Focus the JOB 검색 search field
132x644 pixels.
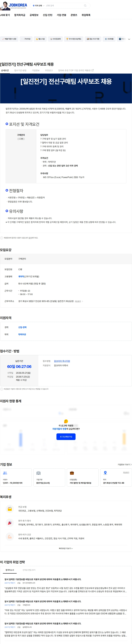(x=64, y=5)
